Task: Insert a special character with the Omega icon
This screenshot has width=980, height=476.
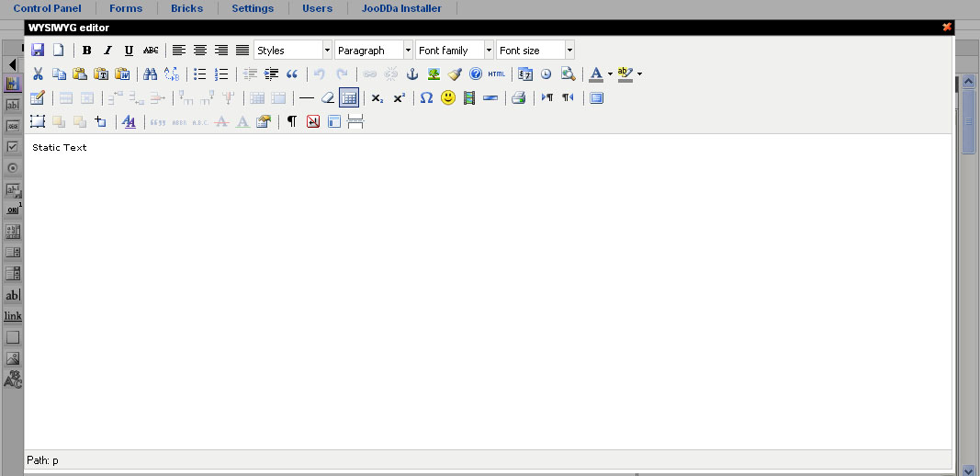Action: (426, 97)
